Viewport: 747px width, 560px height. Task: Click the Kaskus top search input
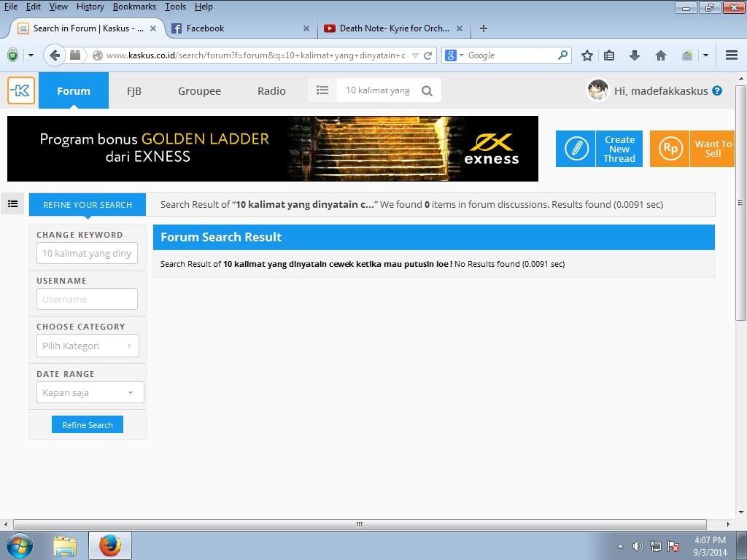378,90
